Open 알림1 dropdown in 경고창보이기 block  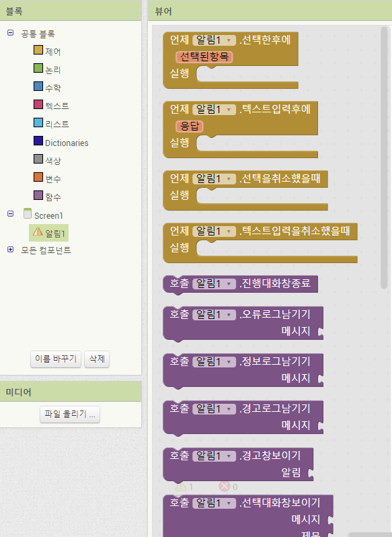[x=214, y=456]
